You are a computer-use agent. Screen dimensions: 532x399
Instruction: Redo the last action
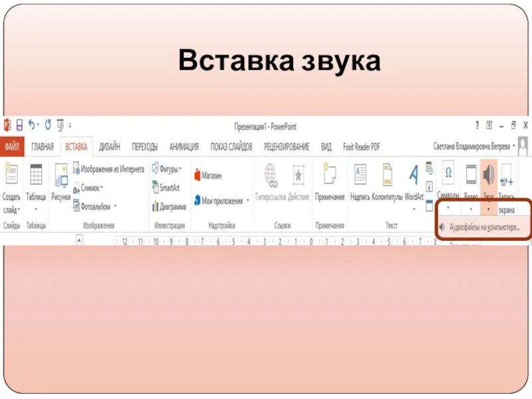(x=48, y=125)
